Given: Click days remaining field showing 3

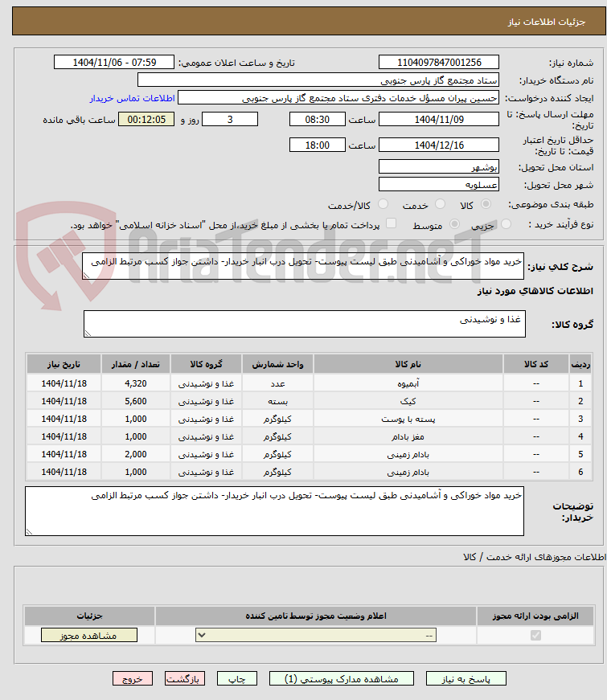Looking at the screenshot, I should tap(230, 119).
